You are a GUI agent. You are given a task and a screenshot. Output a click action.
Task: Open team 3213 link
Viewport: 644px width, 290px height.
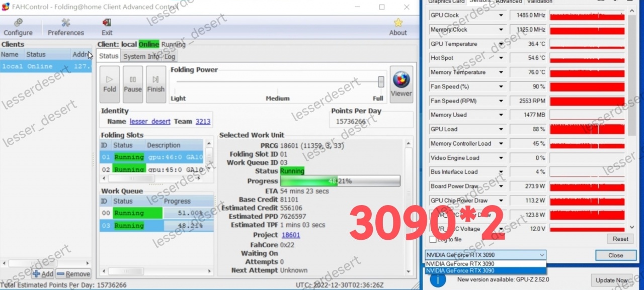coord(203,121)
